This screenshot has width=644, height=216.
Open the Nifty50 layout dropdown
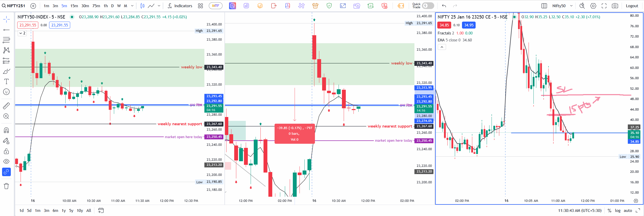tap(563, 6)
